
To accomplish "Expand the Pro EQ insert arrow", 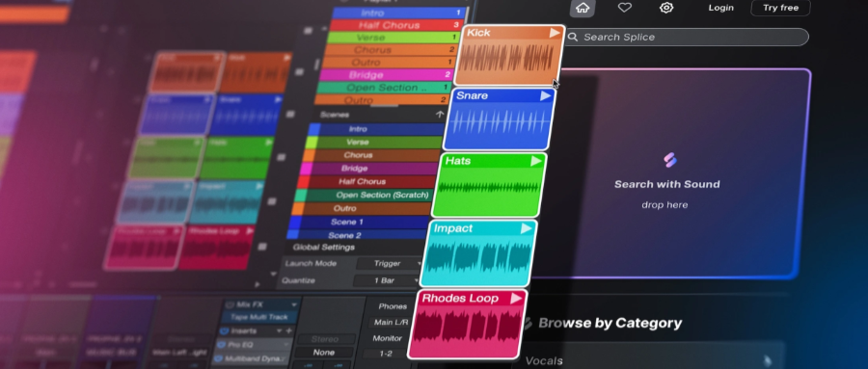I will 287,345.
